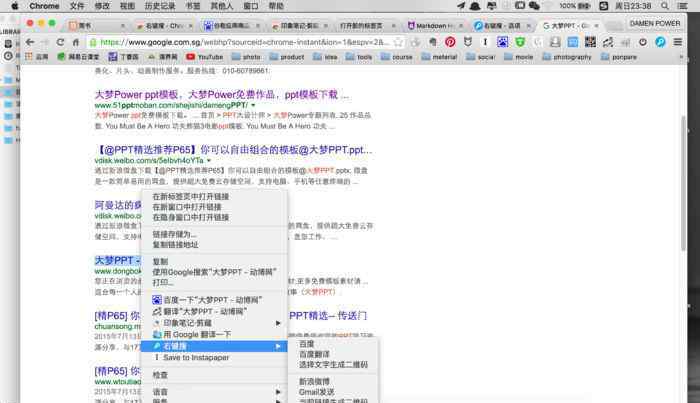Open the 大梦Power ppt模板 search result link
The height and width of the screenshot is (403, 700).
coord(222,94)
